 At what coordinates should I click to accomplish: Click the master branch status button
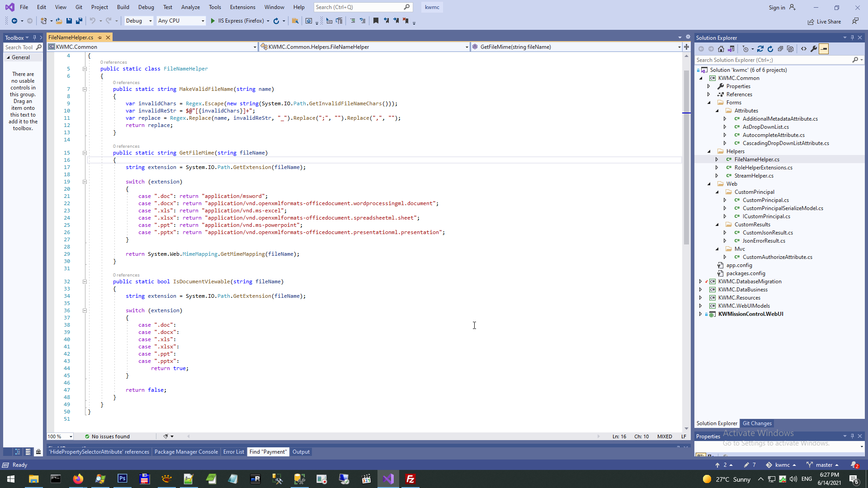823,465
